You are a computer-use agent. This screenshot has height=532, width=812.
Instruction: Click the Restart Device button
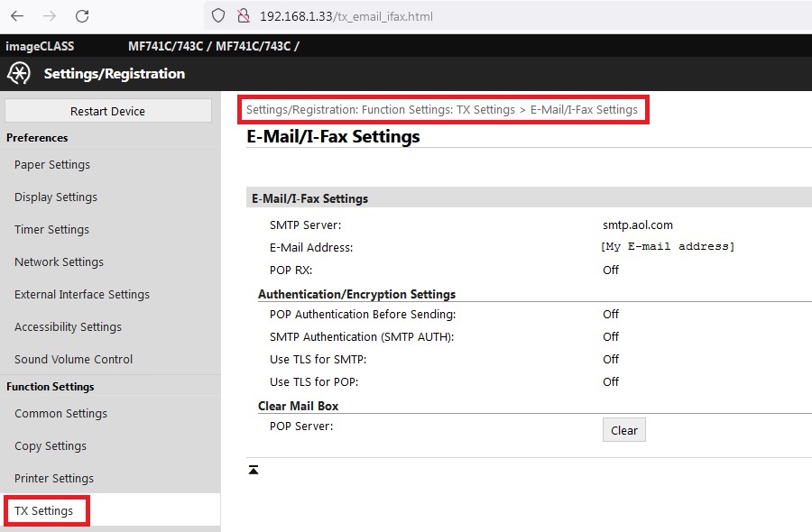pyautogui.click(x=108, y=111)
